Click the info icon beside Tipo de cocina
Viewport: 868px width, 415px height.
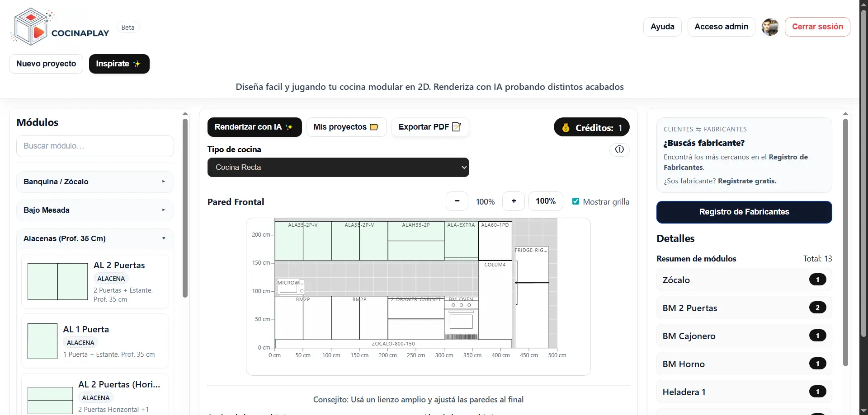tap(619, 149)
